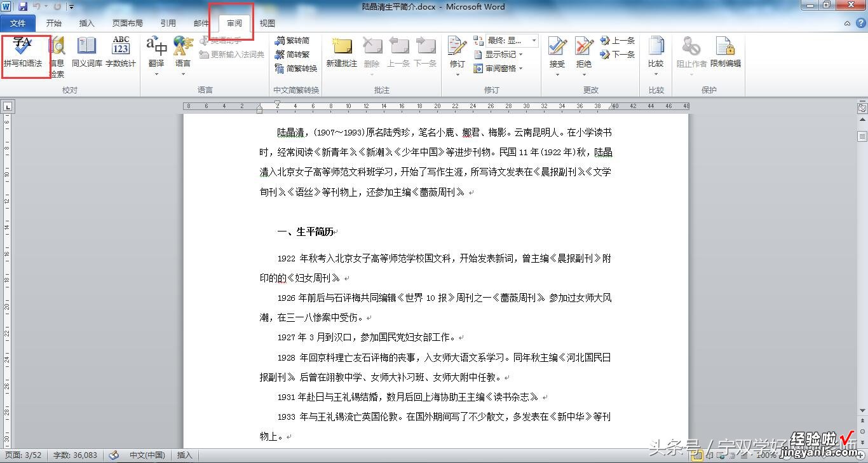
Task: Click the 接受 accept change icon
Action: tap(557, 47)
